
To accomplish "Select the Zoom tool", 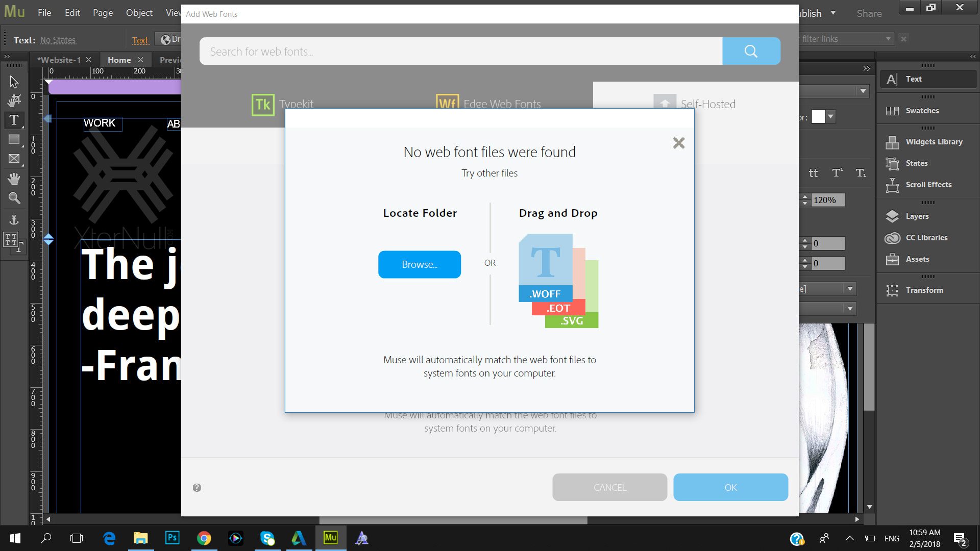I will coord(14,198).
